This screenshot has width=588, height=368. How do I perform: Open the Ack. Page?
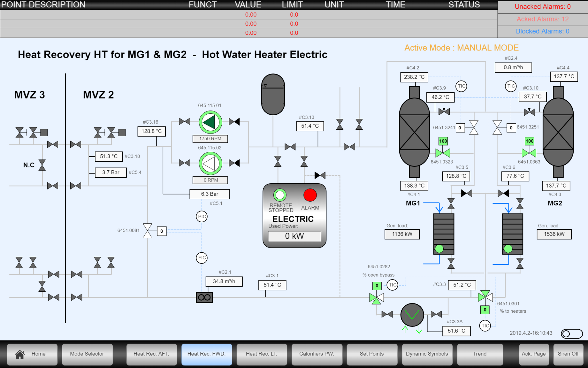[533, 354]
